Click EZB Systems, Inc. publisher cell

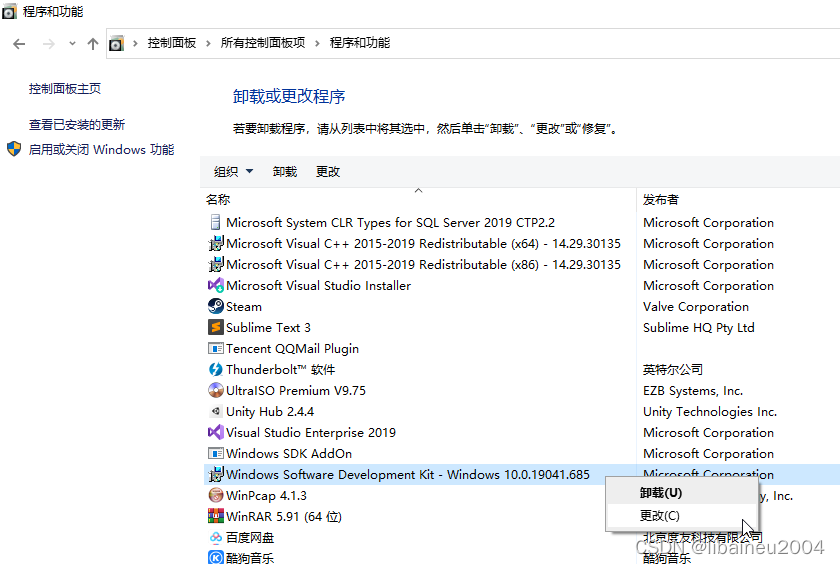pos(693,391)
